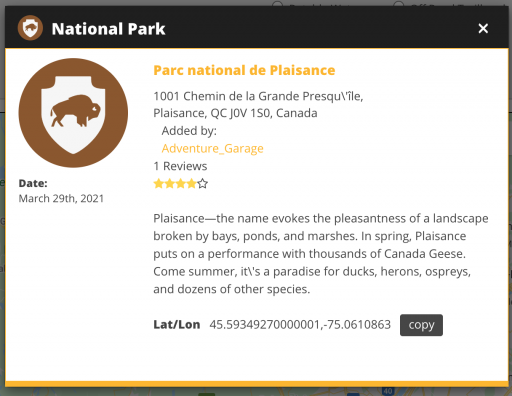Copy the Lat/Lon coordinates with copy button
This screenshot has height=396, width=512.
pos(421,325)
